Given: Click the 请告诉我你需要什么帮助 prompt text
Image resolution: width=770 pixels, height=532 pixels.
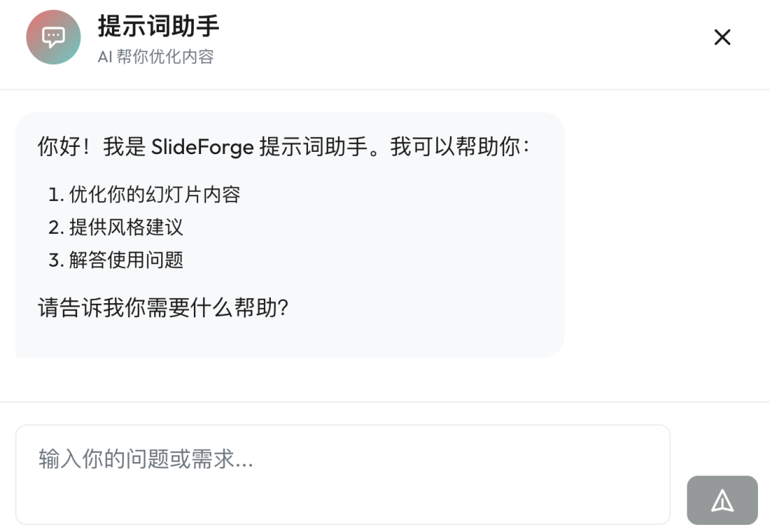Looking at the screenshot, I should (x=163, y=307).
